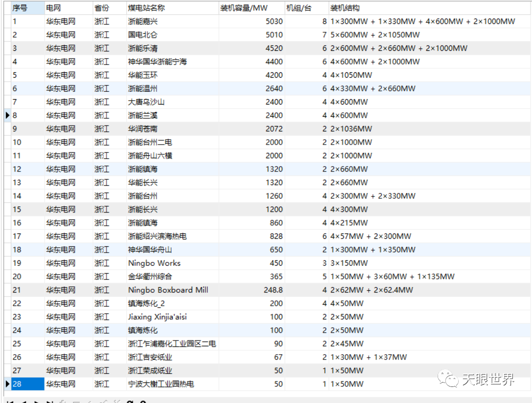Select the 2×1036MW structure cell
532x403 pixels.
[x=429, y=129]
